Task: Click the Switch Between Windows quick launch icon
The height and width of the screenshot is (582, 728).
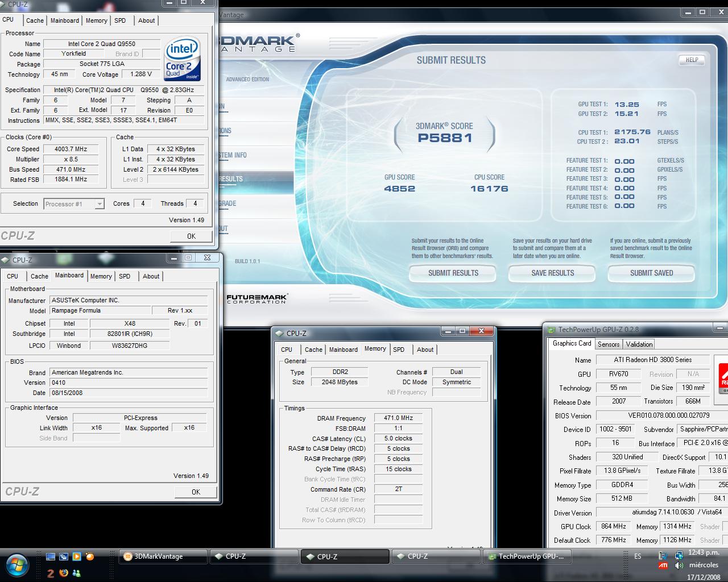Action: point(64,557)
